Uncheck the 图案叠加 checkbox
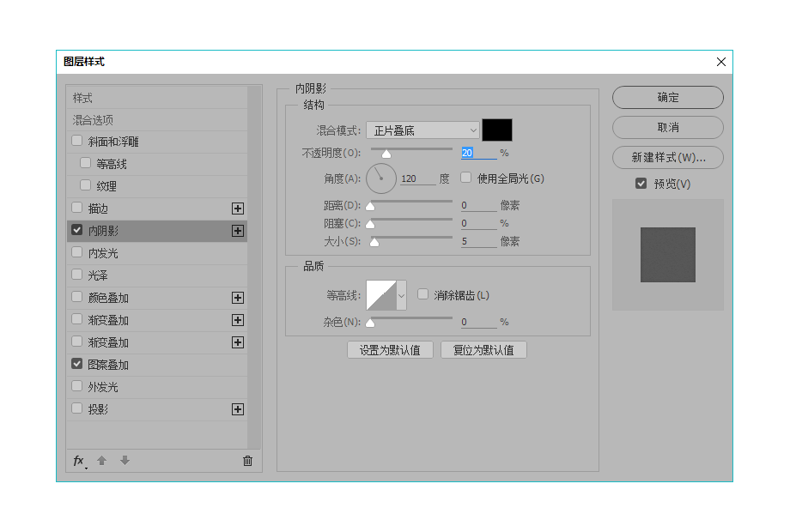The width and height of the screenshot is (790, 532). [x=77, y=364]
